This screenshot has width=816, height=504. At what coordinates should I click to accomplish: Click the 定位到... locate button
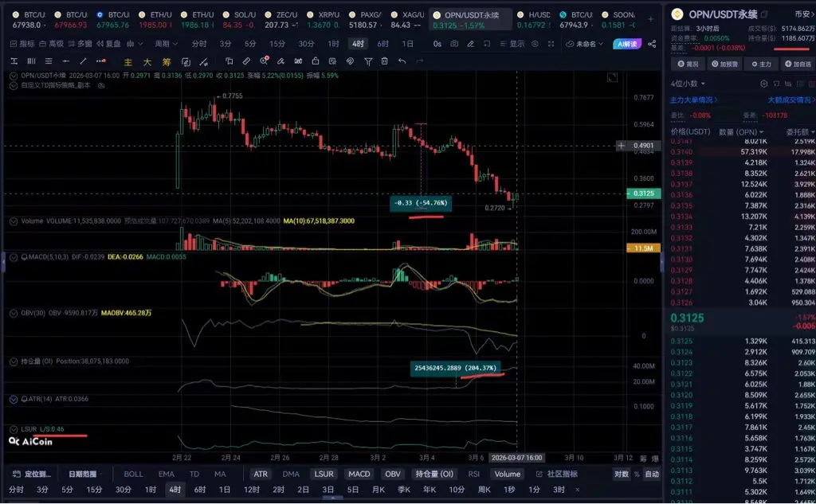coord(32,475)
